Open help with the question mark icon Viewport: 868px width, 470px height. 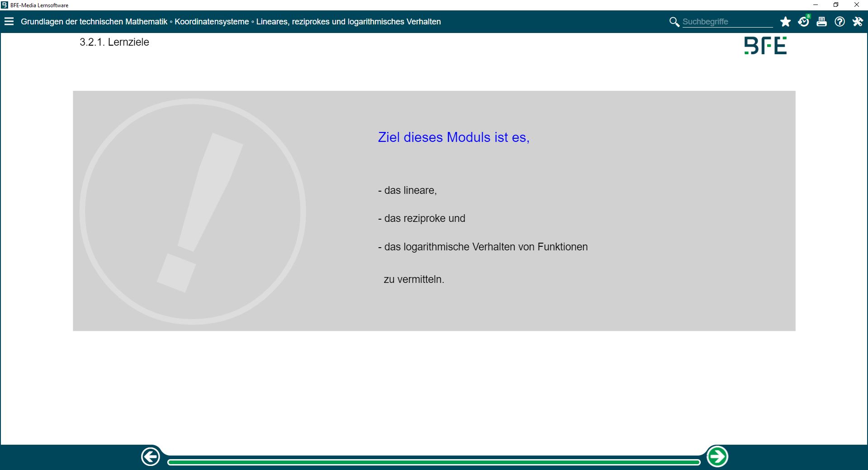(x=840, y=22)
